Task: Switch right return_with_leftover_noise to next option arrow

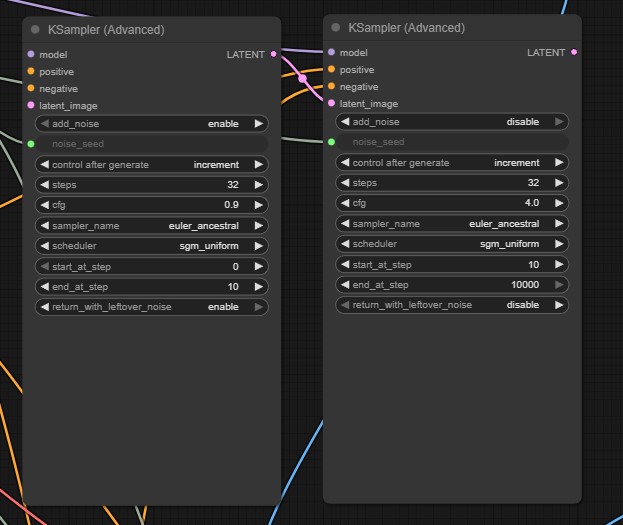Action: coord(559,305)
